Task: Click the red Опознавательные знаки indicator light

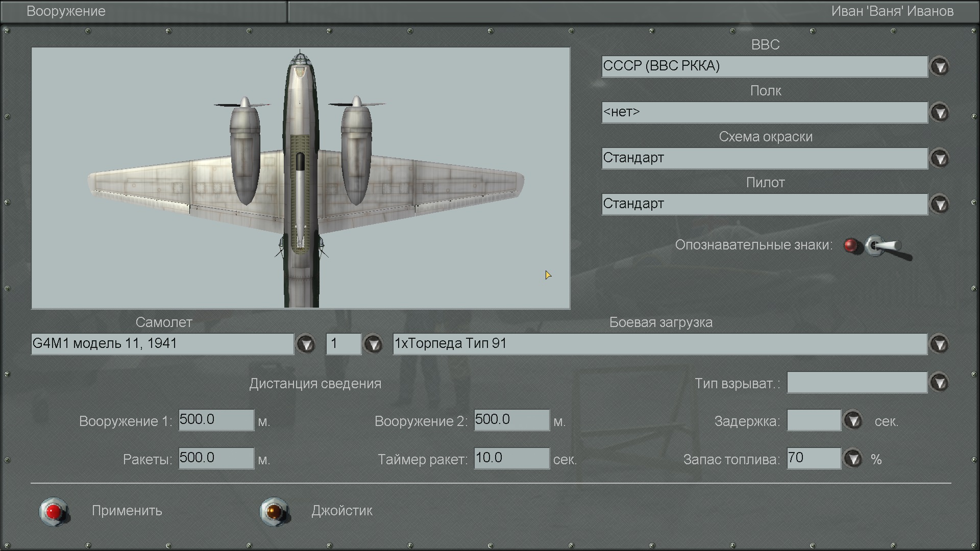Action: pyautogui.click(x=851, y=245)
